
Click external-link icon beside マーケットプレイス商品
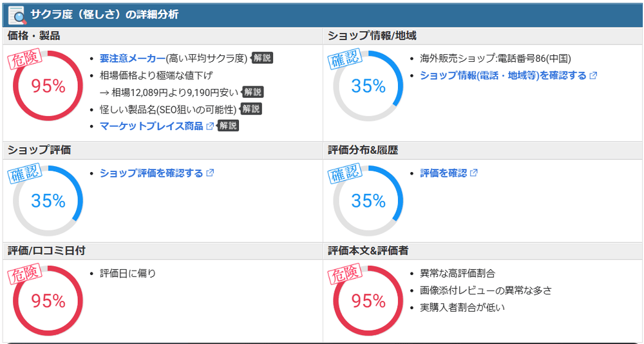coord(210,126)
